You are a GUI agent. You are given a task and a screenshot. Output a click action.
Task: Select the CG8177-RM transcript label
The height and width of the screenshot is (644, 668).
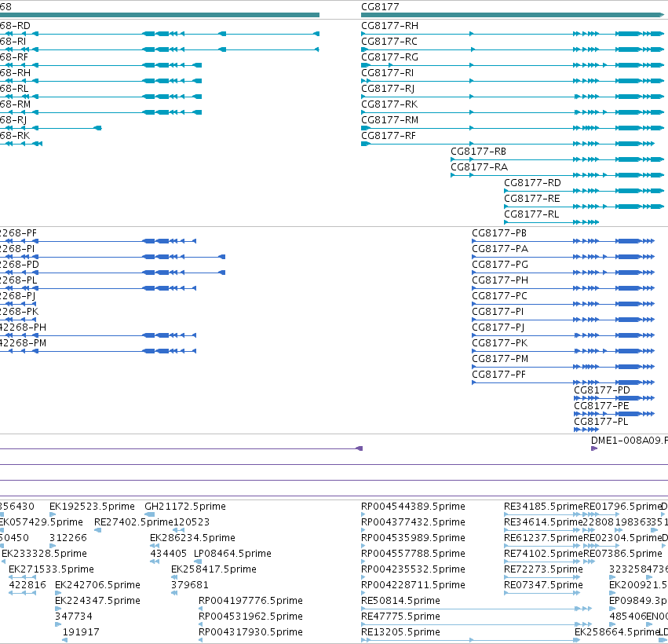click(x=389, y=120)
